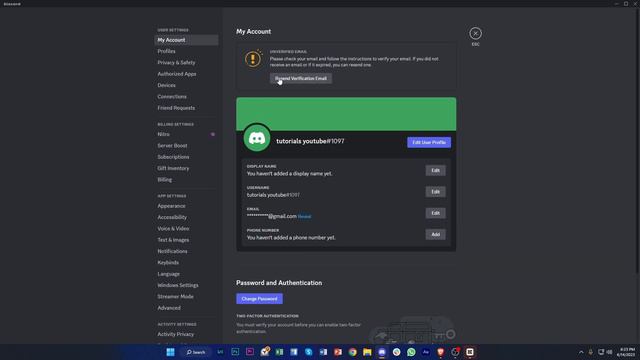The image size is (640, 360).
Task: Edit the Display Name field
Action: (436, 171)
